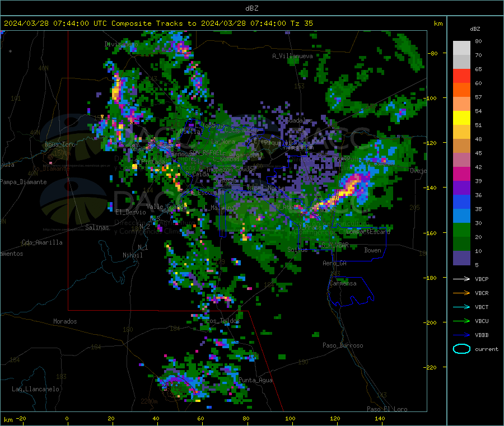Click the A_Villanueva map label

pyautogui.click(x=292, y=56)
